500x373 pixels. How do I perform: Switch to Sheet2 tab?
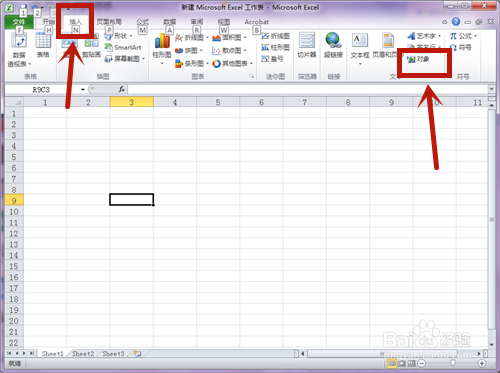(83, 354)
